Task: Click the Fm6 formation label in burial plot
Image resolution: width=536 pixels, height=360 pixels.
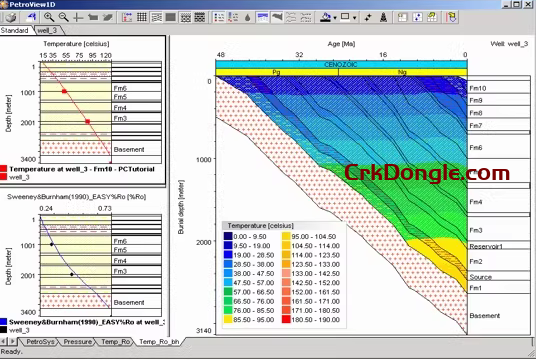Action: click(476, 148)
